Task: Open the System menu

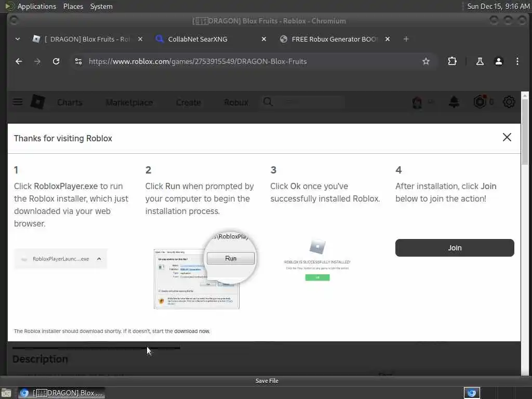Action: point(101,6)
